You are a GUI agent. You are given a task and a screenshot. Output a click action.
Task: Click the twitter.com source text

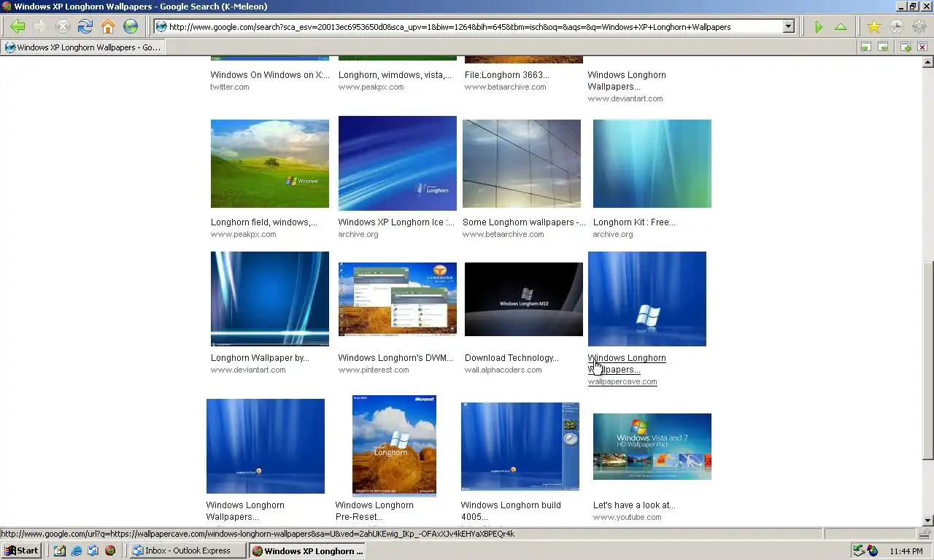(230, 87)
